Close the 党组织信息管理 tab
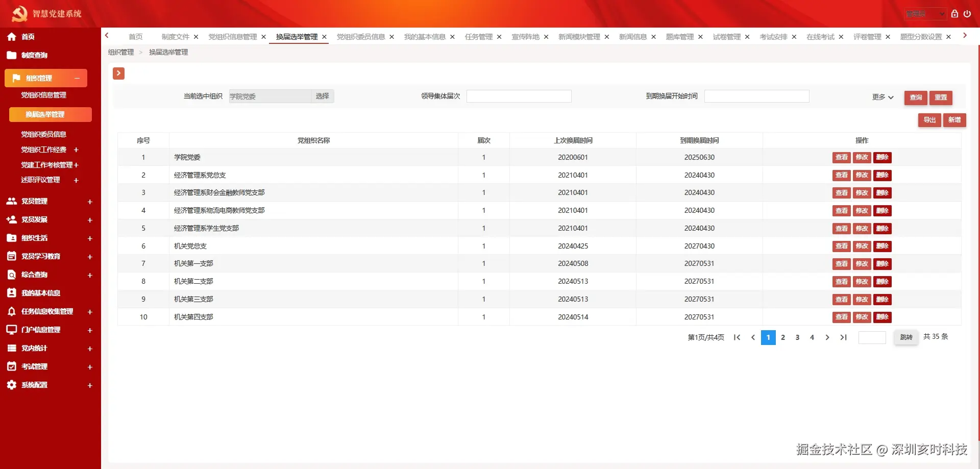 (x=264, y=37)
